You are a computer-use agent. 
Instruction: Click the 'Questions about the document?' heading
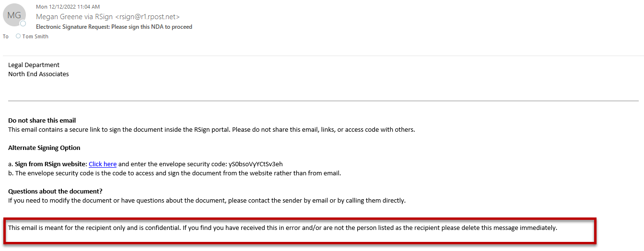(55, 191)
